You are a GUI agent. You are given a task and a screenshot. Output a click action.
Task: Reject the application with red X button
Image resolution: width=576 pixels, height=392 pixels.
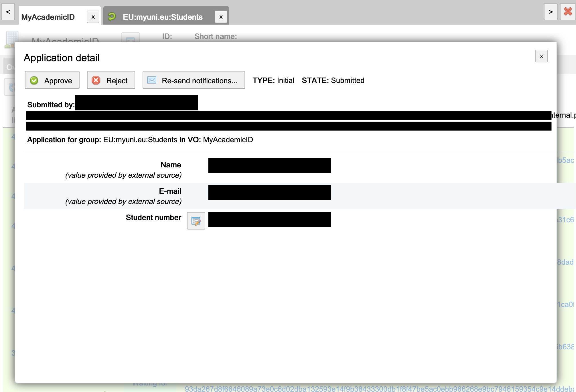point(111,80)
